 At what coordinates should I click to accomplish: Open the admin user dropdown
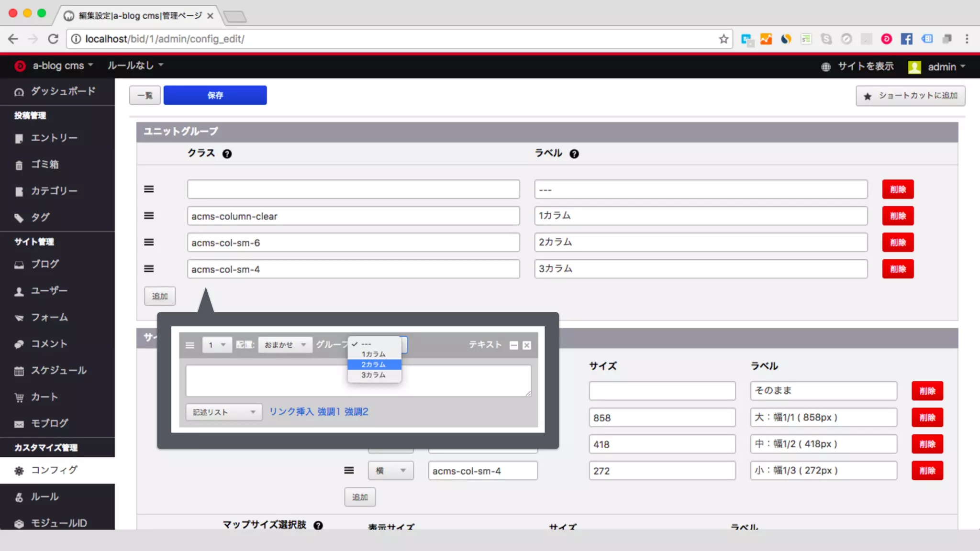pos(941,67)
